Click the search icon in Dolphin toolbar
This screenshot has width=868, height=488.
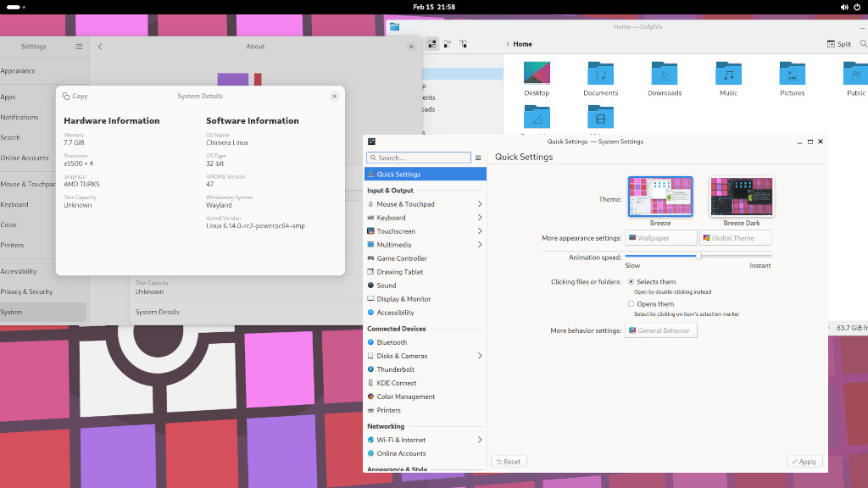tap(864, 44)
